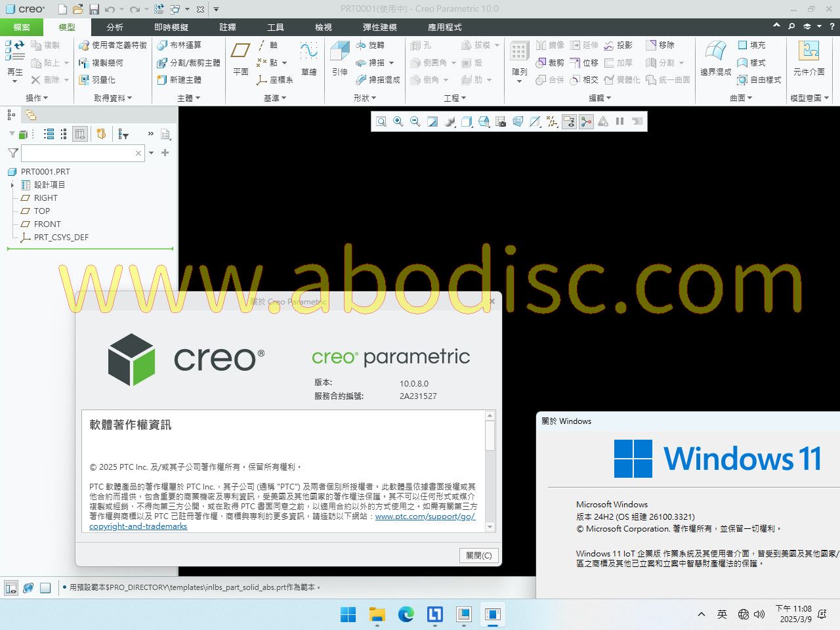Image resolution: width=840 pixels, height=630 pixels.
Task: Switch to the 分析 ribbon tab
Action: click(x=115, y=27)
